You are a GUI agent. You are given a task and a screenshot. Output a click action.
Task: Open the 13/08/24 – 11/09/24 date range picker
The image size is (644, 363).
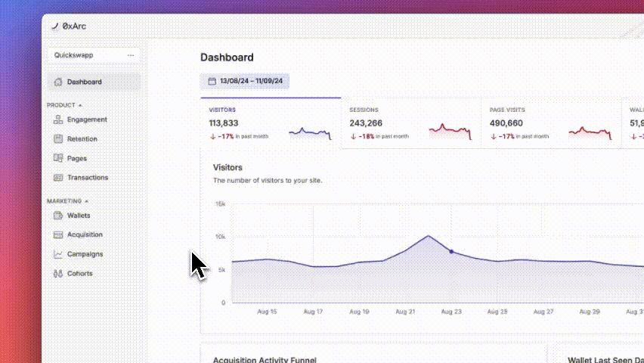245,81
